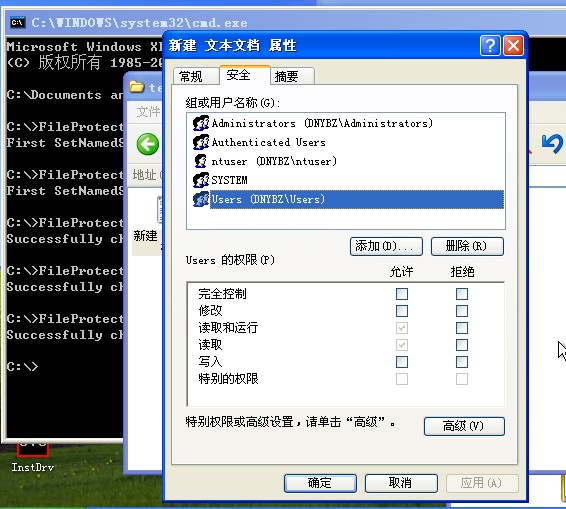
Task: Allow 完全控制 (Full Control) checkbox
Action: 402,294
